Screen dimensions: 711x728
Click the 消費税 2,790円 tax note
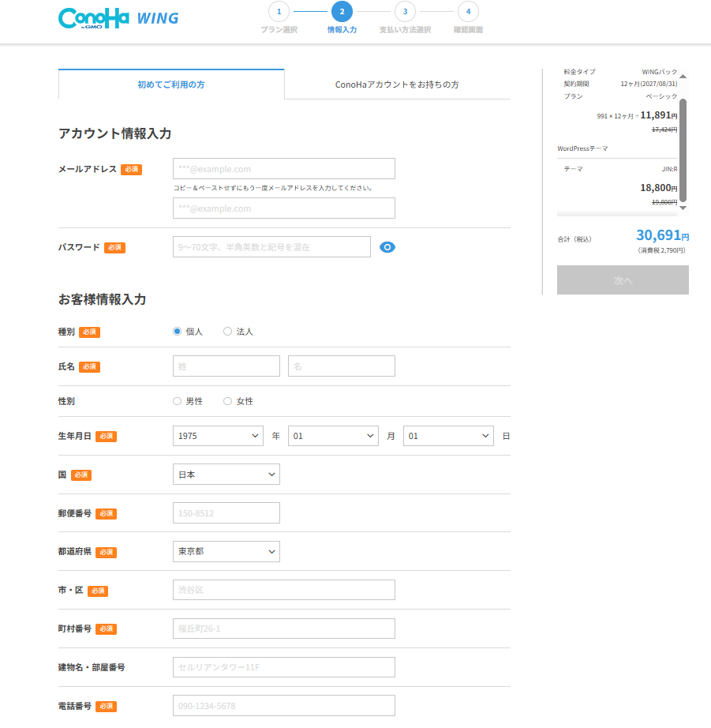click(661, 251)
